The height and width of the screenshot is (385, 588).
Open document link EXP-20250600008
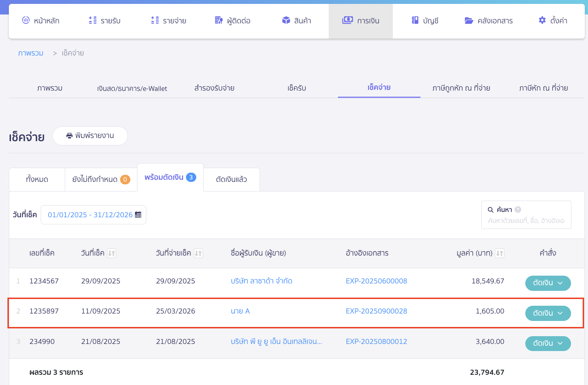tap(376, 281)
